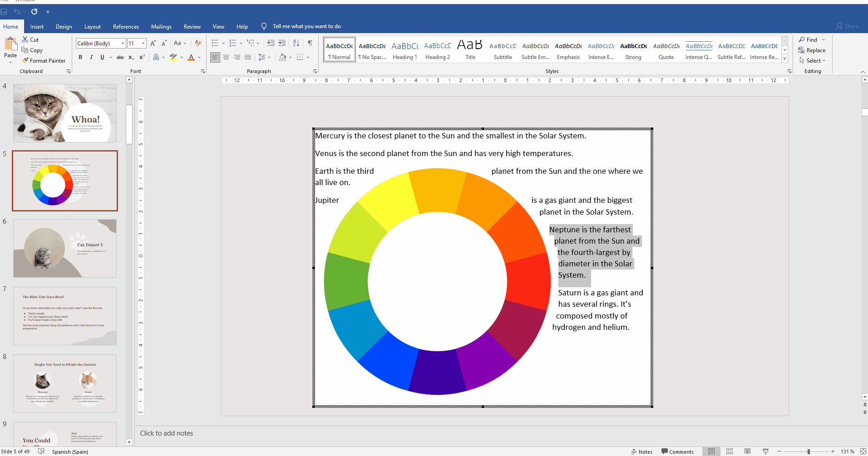Click the zoom slider handle
868x456 pixels.
coord(809,451)
